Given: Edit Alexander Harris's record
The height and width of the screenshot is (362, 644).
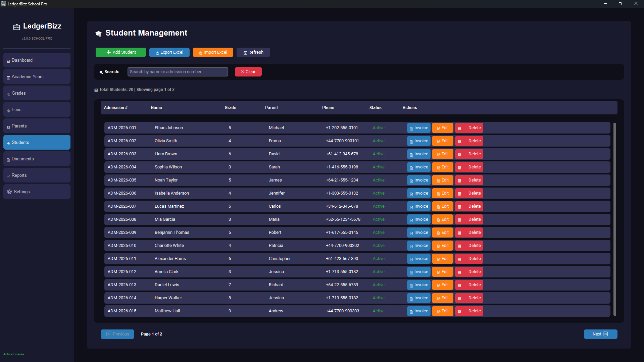Looking at the screenshot, I should coord(443,259).
